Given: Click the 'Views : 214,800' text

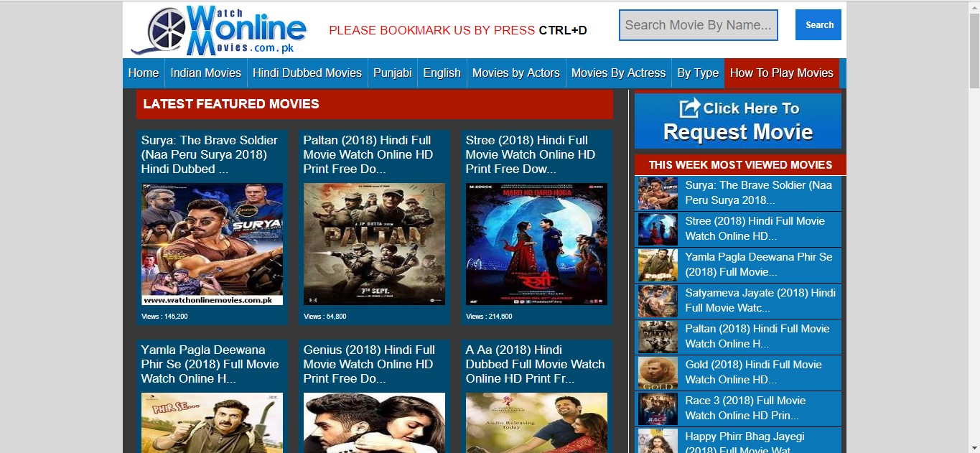Looking at the screenshot, I should 489,317.
